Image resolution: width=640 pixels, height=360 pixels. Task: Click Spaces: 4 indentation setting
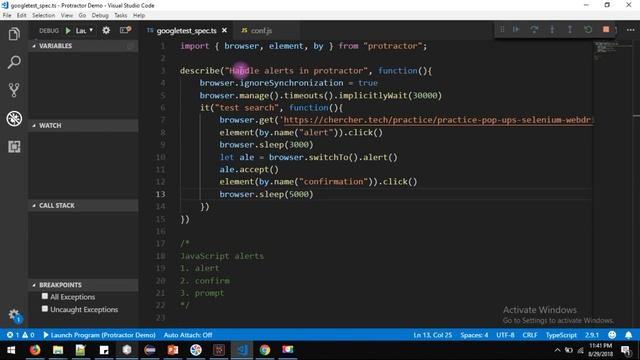474,335
